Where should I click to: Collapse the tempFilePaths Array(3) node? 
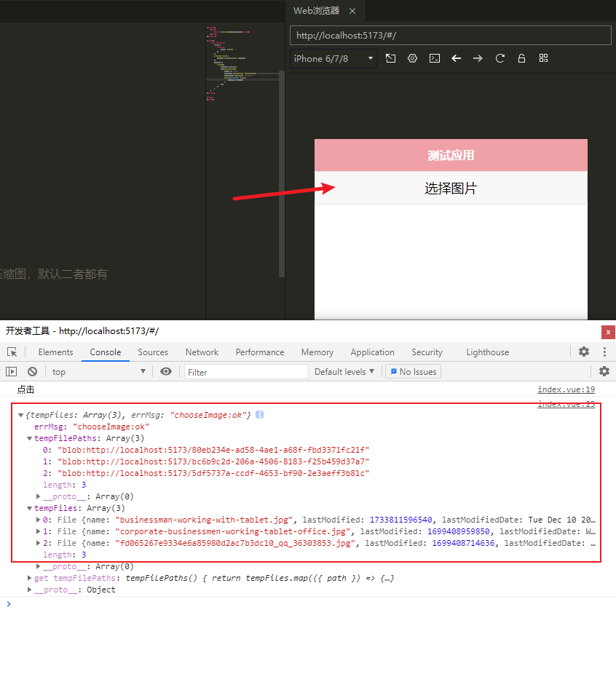tap(30, 439)
